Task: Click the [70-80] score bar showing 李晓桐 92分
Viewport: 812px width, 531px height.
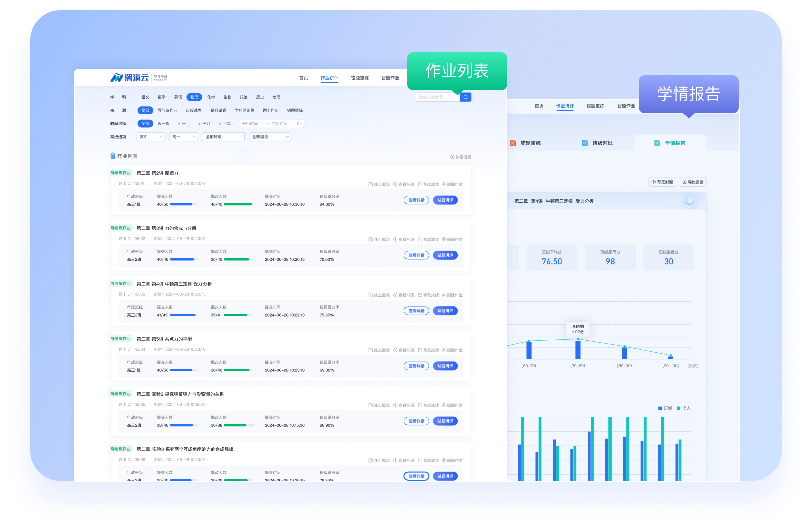Action: point(578,350)
